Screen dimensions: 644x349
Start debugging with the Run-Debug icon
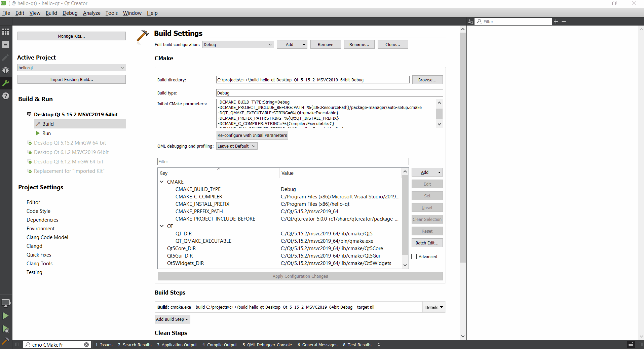click(x=6, y=328)
